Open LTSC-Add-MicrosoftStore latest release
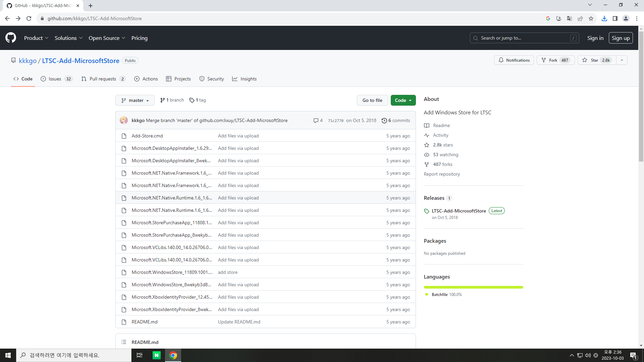 (x=459, y=211)
